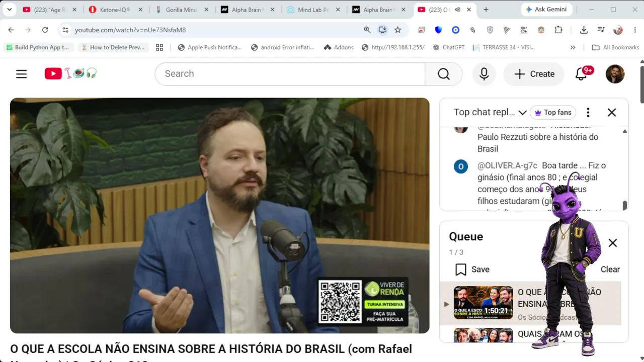
Task: Click the blue shield extension icon
Action: [x=438, y=30]
